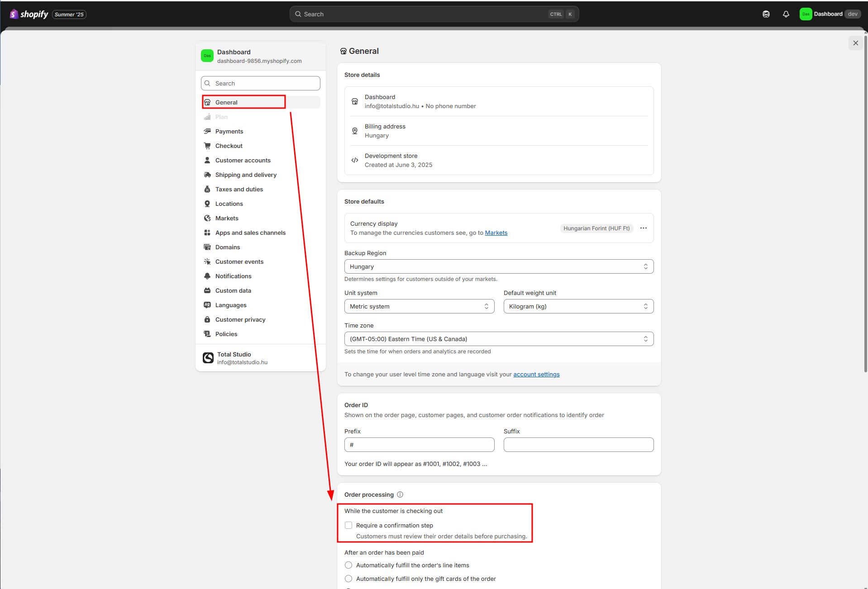The image size is (868, 589).
Task: Click the Customer privacy lock icon
Action: coord(207,319)
